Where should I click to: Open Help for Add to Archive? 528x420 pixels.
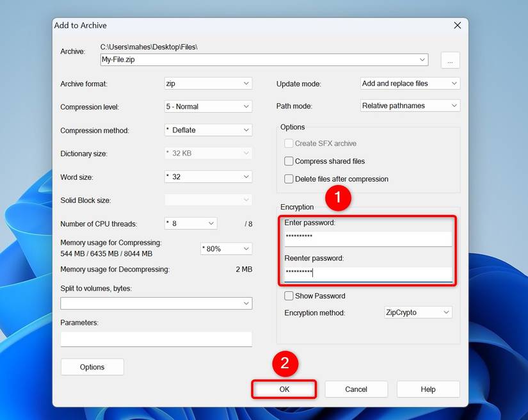(x=428, y=389)
